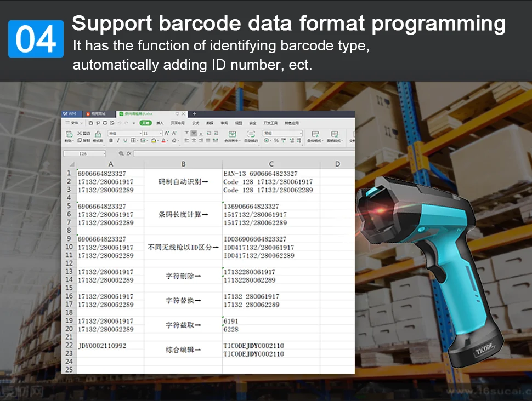Click the fx insert function icon
This screenshot has height=401, width=532.
[129, 153]
